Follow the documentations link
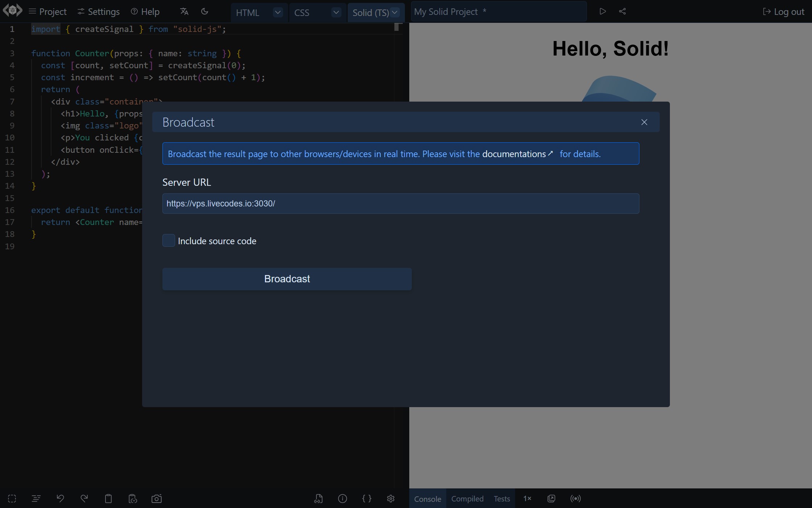812x508 pixels. [x=515, y=153]
